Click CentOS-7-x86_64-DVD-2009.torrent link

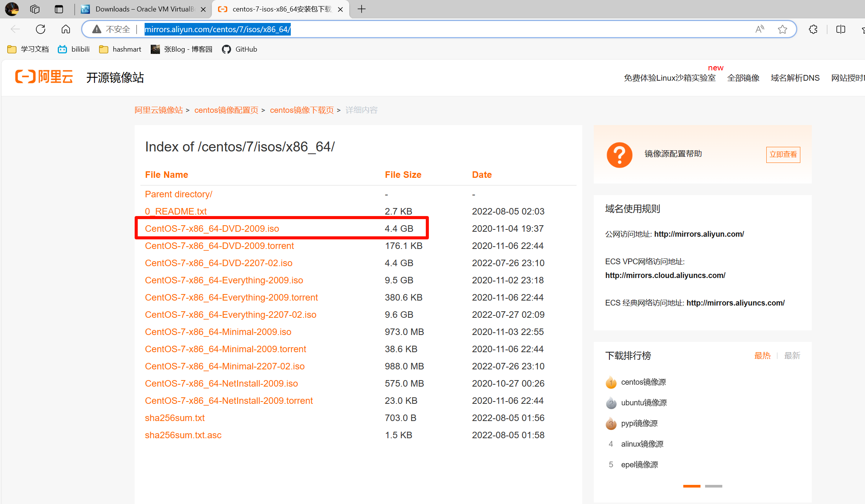click(x=219, y=246)
